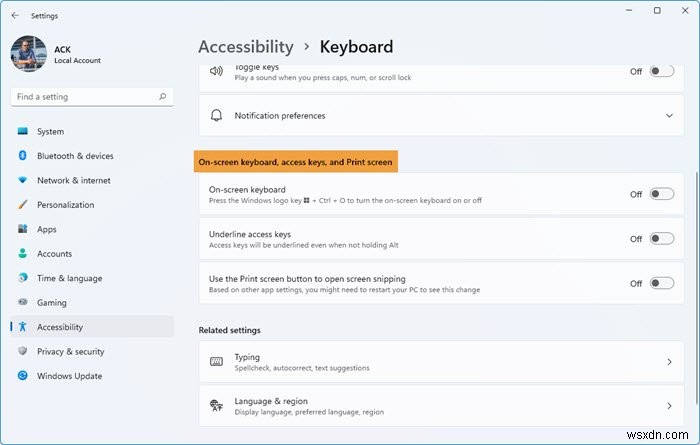Viewport: 700px width, 445px height.
Task: Click the Notification preferences bell icon
Action: [216, 115]
